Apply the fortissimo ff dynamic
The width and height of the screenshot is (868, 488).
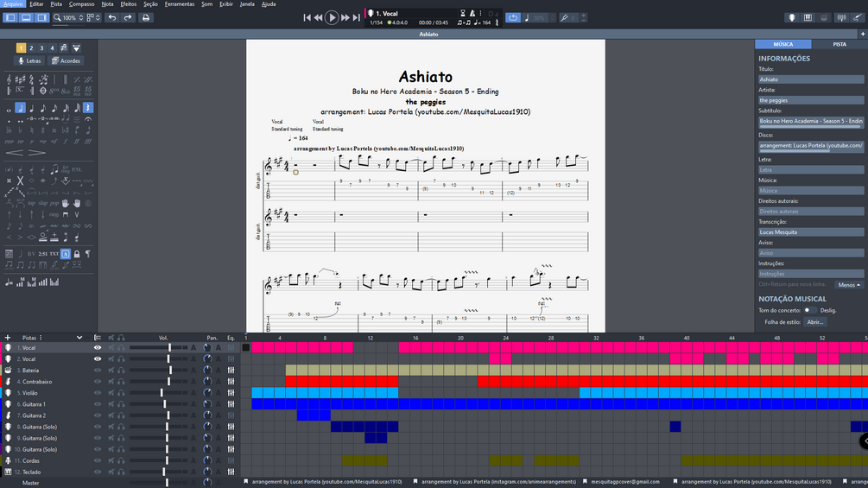point(77,142)
